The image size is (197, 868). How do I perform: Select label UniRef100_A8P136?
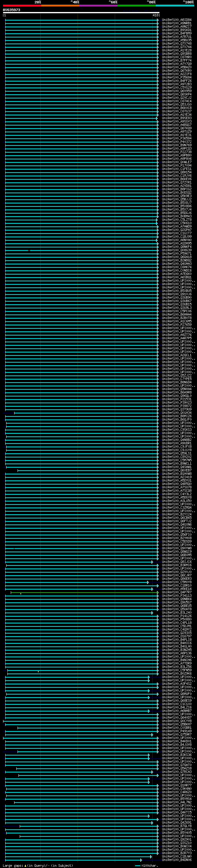tap(176, 653)
